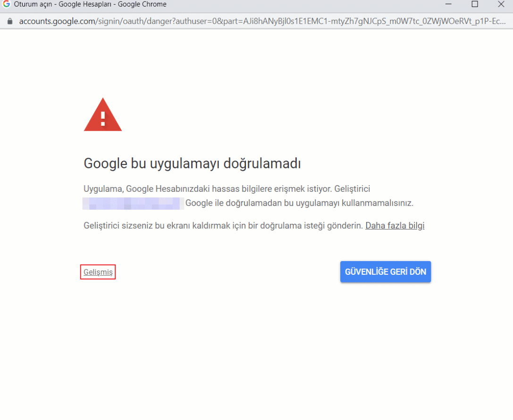Maximize the Chrome sign-in window

pos(475,4)
